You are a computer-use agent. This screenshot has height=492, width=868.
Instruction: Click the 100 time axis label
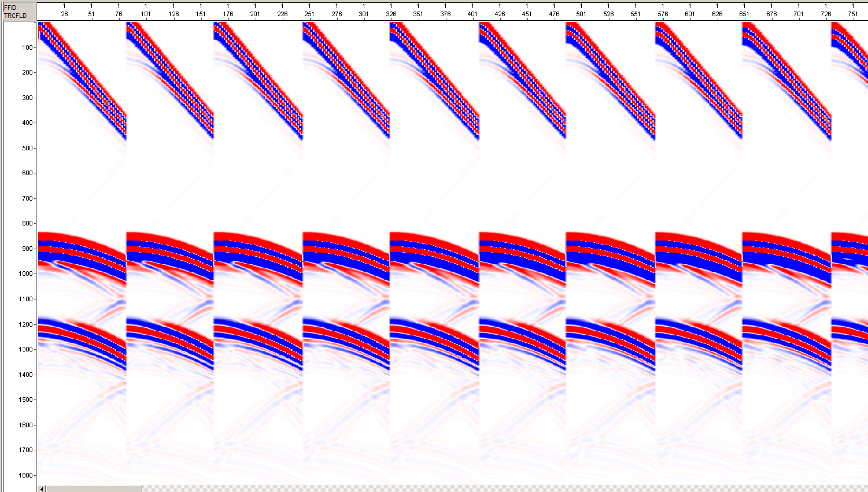pyautogui.click(x=27, y=47)
